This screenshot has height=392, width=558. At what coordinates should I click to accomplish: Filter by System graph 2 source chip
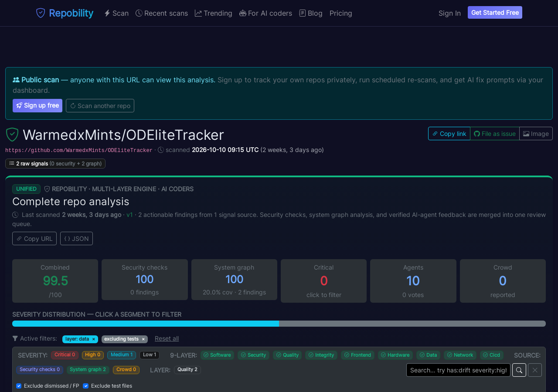tap(88, 370)
